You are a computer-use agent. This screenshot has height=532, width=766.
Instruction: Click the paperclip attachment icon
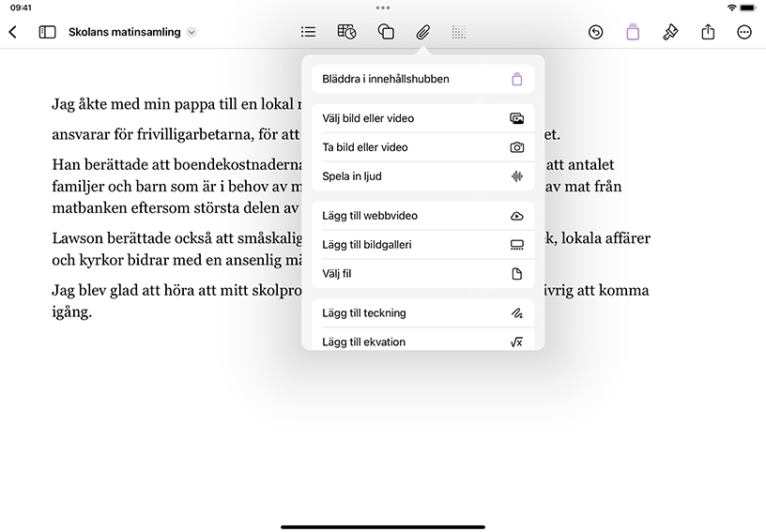point(423,32)
